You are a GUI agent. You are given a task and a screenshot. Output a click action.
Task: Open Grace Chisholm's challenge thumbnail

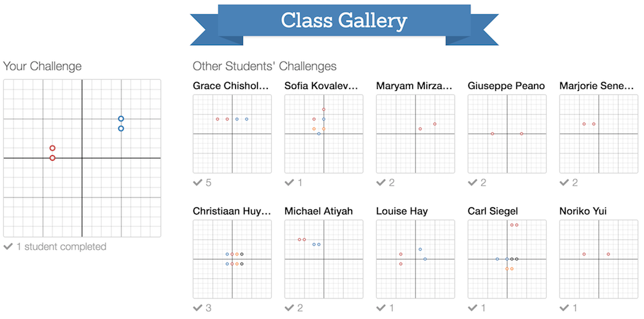click(232, 134)
